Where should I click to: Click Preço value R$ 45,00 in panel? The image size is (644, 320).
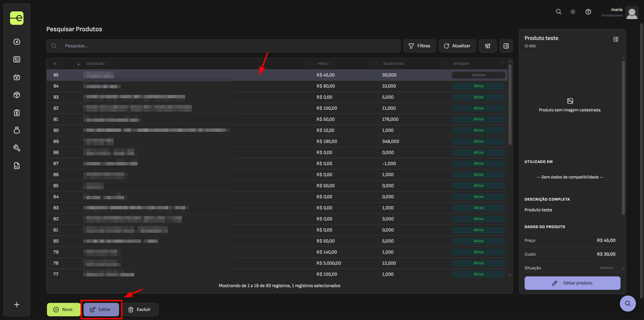(606, 241)
